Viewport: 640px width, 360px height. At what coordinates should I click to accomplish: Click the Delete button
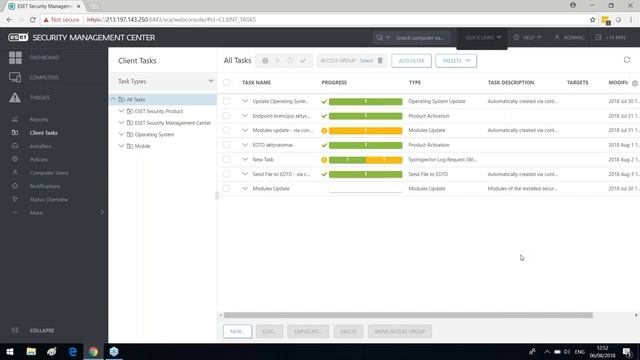[x=348, y=331]
